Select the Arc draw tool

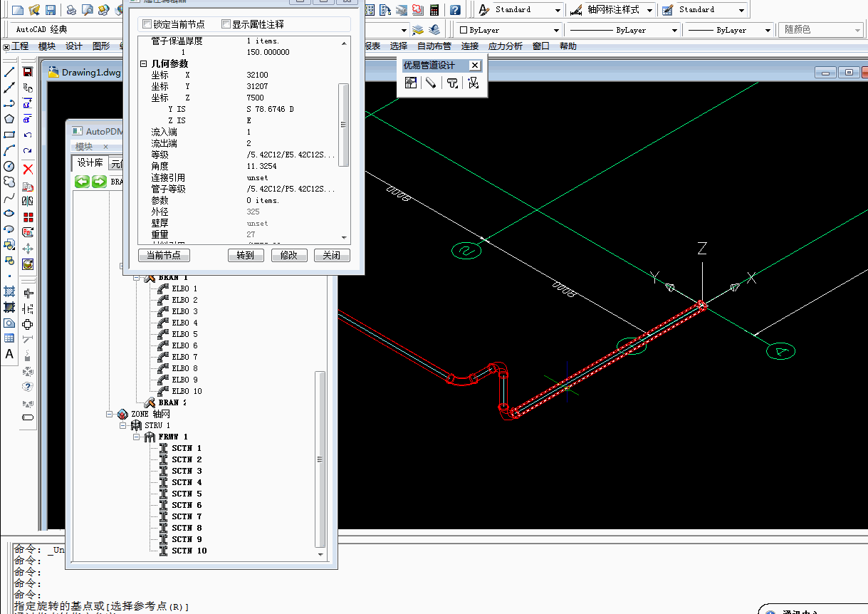click(x=9, y=150)
